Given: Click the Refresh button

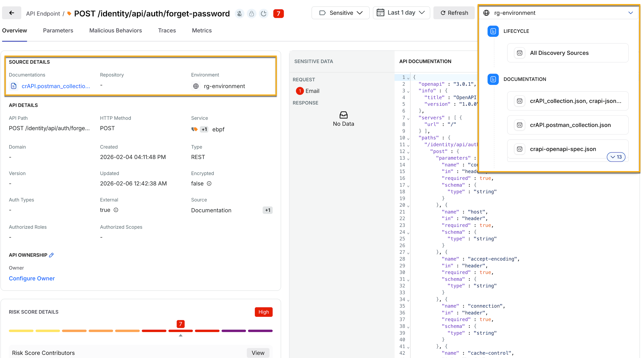Looking at the screenshot, I should [454, 13].
